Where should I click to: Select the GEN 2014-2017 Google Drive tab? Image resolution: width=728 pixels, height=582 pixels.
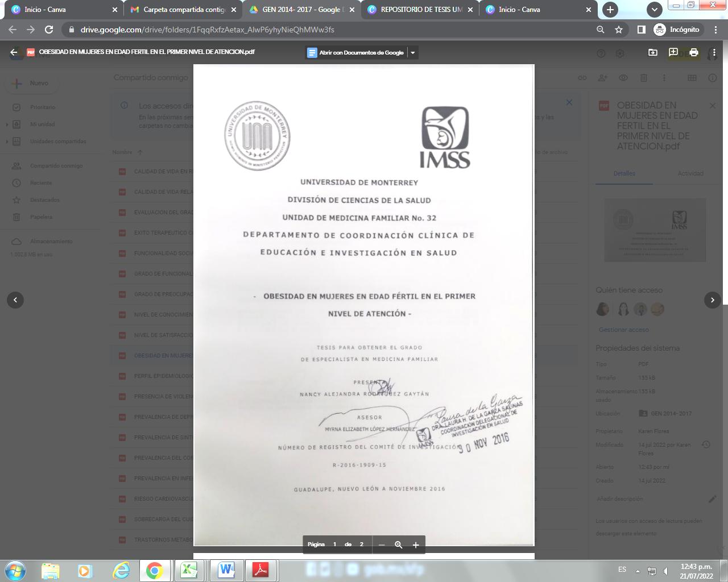[302, 10]
